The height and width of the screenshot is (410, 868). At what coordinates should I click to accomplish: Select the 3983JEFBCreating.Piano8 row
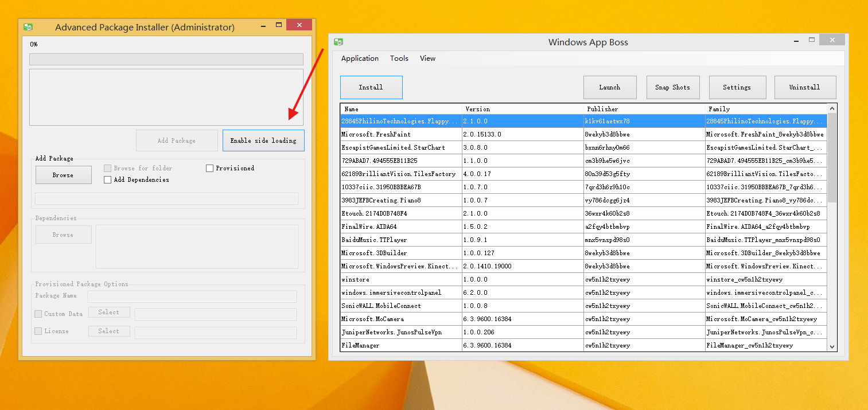(x=584, y=200)
